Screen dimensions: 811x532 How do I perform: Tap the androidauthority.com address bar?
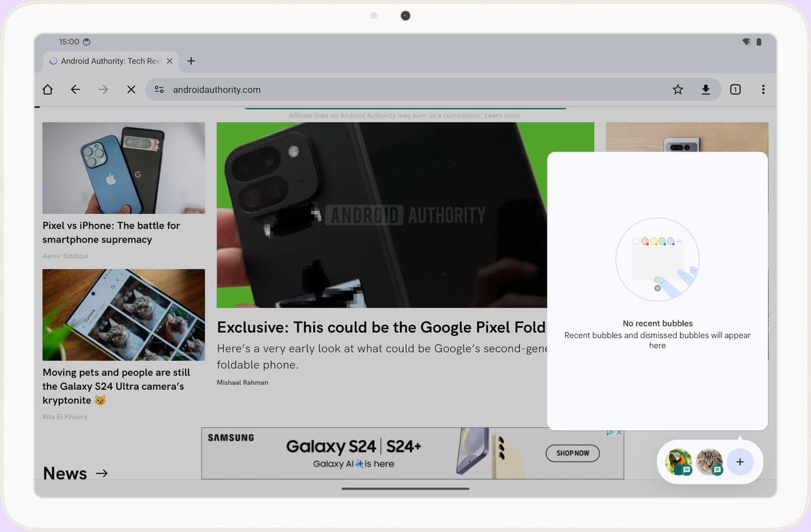(405, 90)
